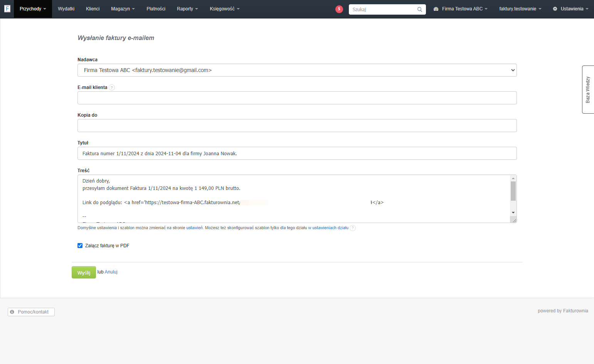
Task: Open the Baza Wiedzy side tab
Action: (x=588, y=89)
